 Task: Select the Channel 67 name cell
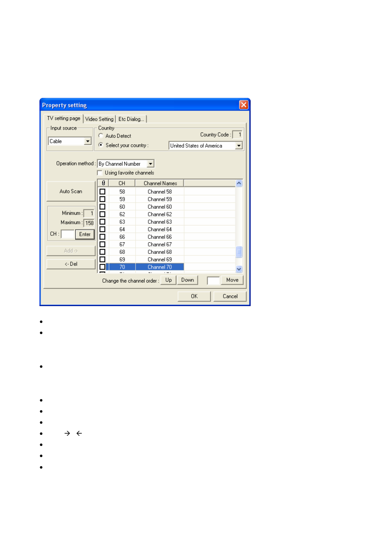(160, 244)
